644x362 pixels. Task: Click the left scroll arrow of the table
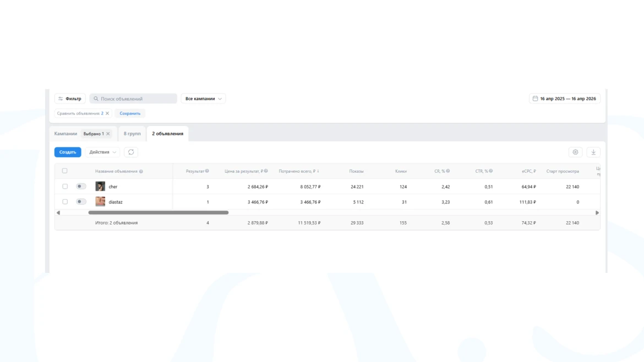pos(58,212)
